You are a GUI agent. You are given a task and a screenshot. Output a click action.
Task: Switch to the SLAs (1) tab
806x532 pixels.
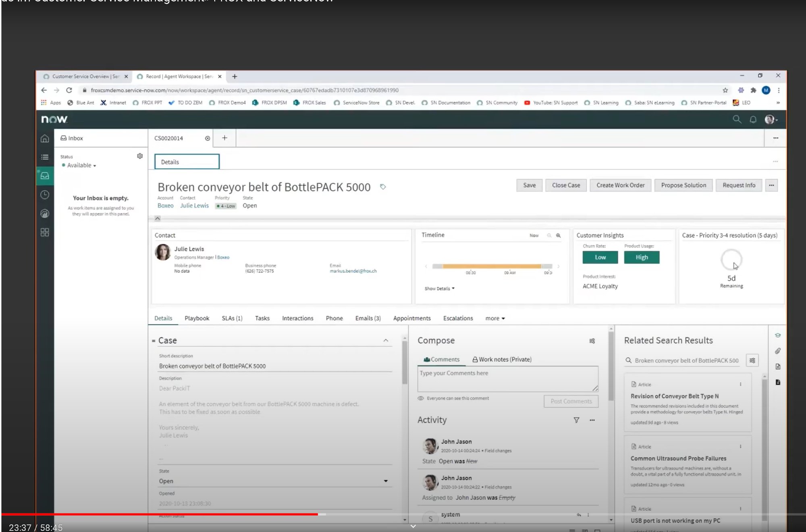tap(232, 318)
